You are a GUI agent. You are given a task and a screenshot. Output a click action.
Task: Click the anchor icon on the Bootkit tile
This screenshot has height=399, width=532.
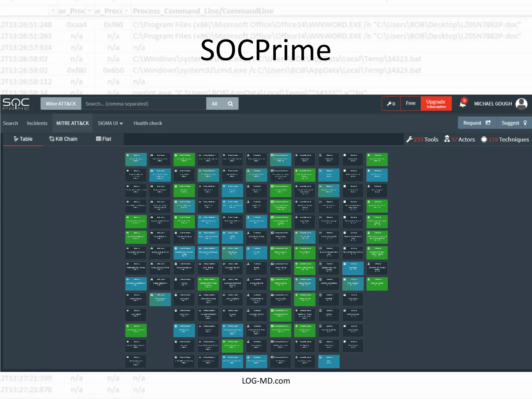point(248,264)
